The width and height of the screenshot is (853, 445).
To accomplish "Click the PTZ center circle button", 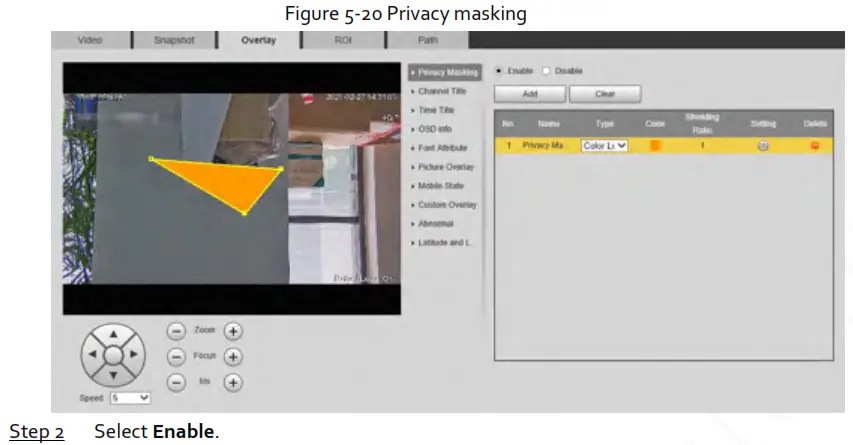I will [113, 355].
